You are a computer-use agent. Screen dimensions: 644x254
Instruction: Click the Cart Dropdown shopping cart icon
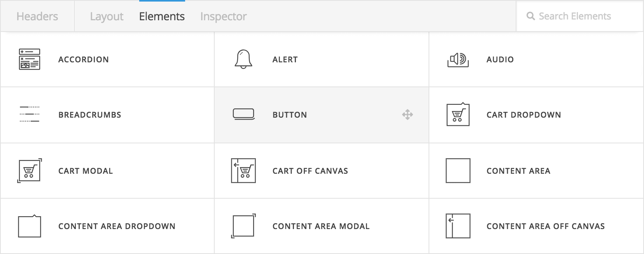click(458, 115)
